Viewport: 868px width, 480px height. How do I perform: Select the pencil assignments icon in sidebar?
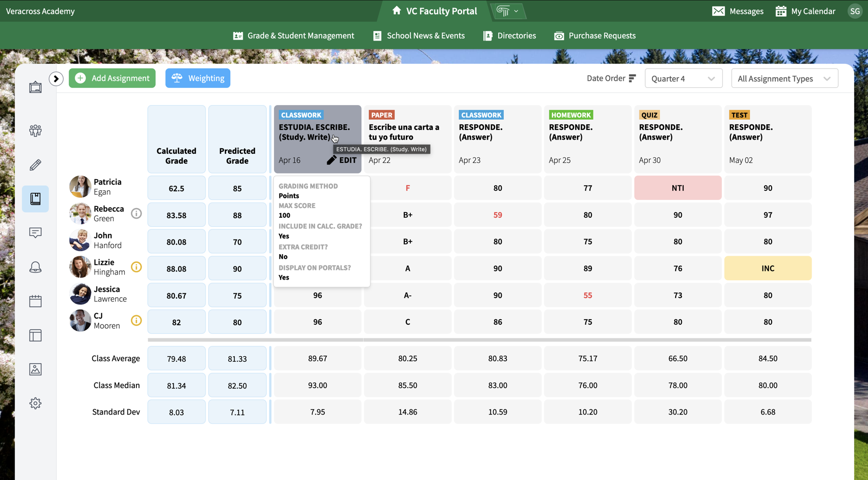(x=35, y=164)
